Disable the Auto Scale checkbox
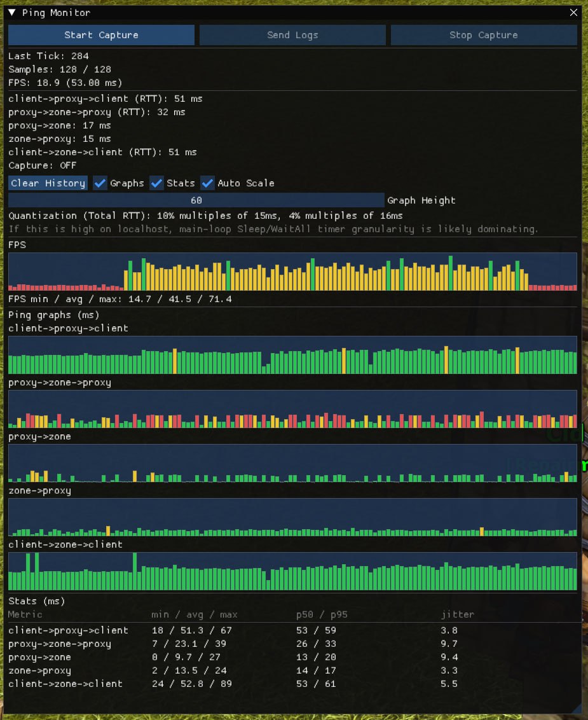 click(x=207, y=183)
